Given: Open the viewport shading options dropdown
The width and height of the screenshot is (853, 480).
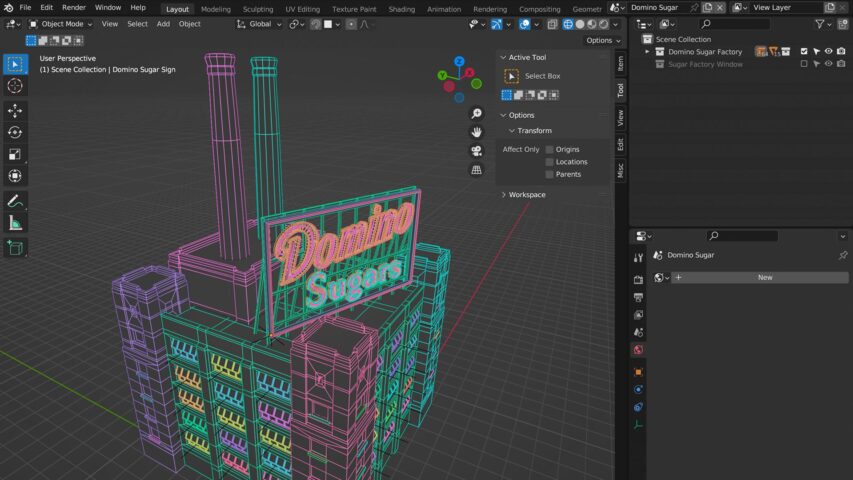Looking at the screenshot, I should click(x=615, y=24).
